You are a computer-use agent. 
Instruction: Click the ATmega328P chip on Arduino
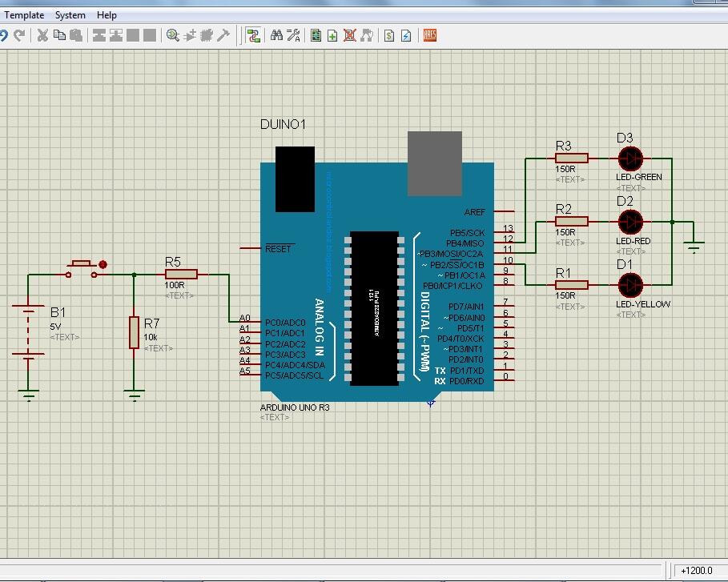374,308
